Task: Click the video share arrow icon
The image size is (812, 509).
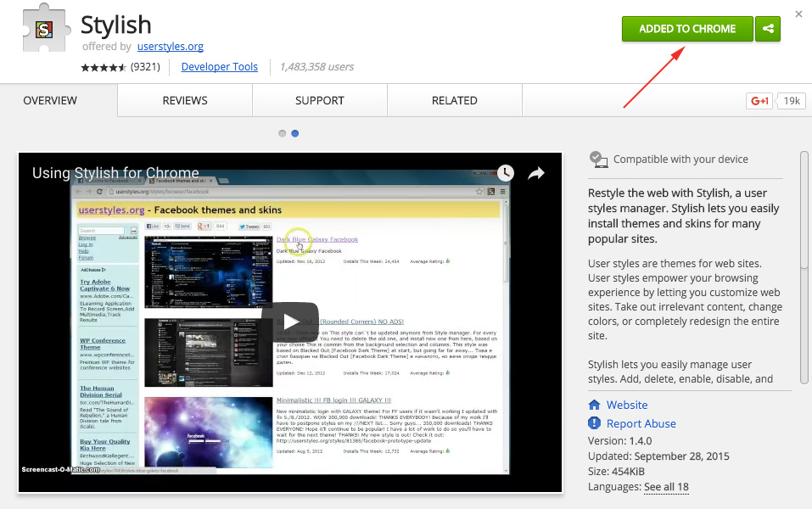Action: (536, 173)
